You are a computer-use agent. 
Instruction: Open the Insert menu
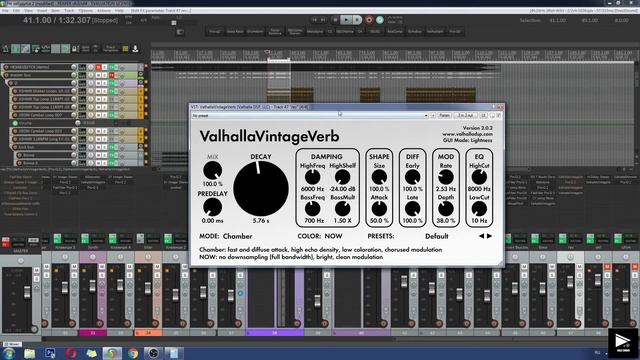tap(42, 11)
